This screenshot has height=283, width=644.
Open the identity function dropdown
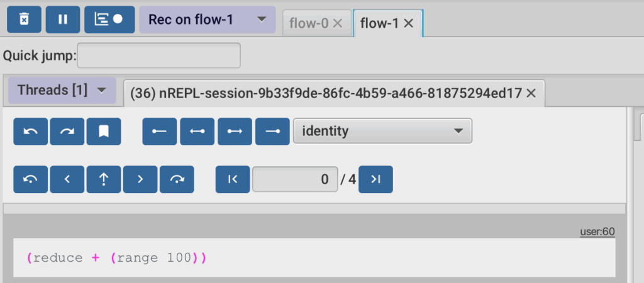point(382,131)
